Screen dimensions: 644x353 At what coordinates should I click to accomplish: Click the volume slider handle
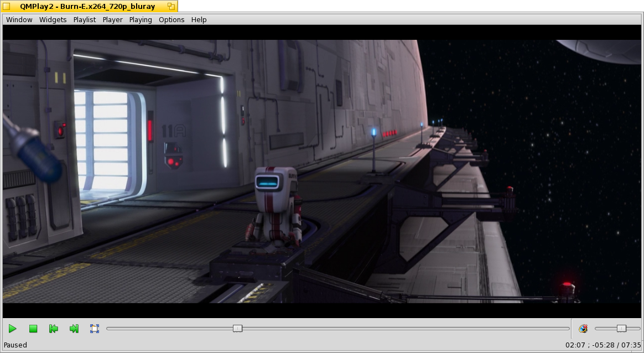[621, 328]
